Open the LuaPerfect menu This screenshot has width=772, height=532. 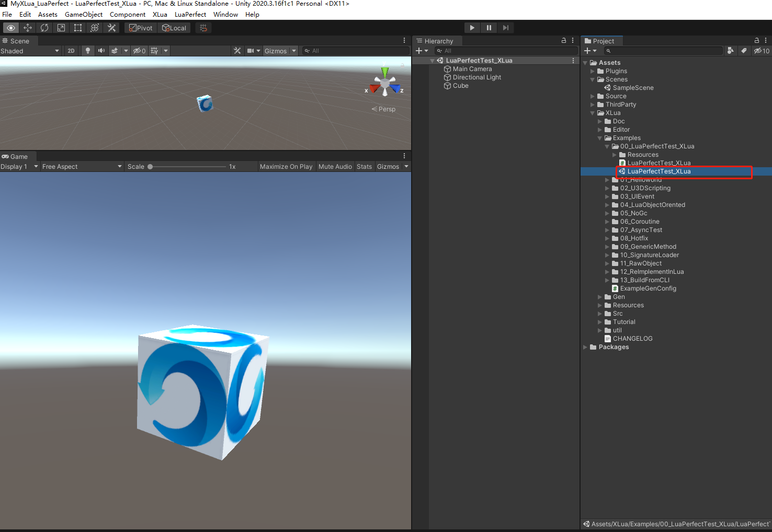tap(190, 14)
